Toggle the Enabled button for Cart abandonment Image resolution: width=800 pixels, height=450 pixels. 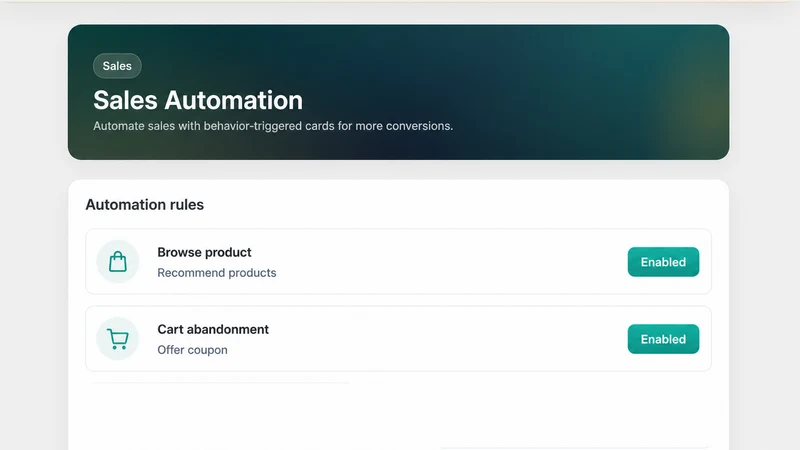pos(663,339)
